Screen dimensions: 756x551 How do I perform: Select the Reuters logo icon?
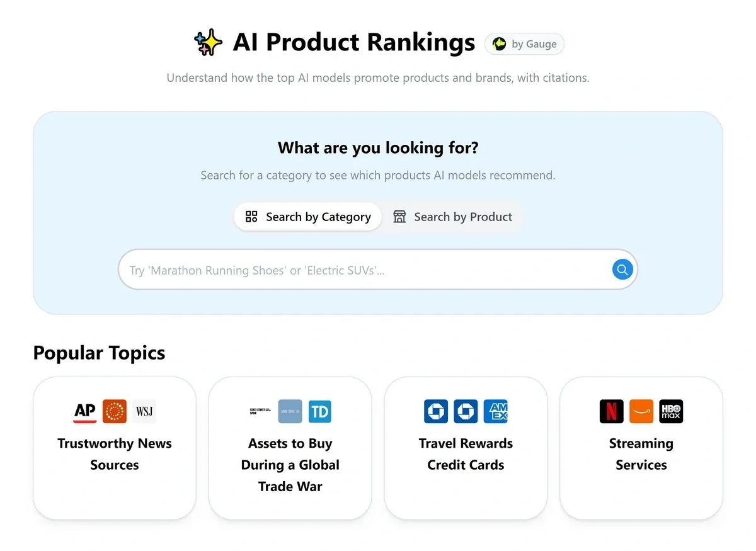tap(114, 411)
